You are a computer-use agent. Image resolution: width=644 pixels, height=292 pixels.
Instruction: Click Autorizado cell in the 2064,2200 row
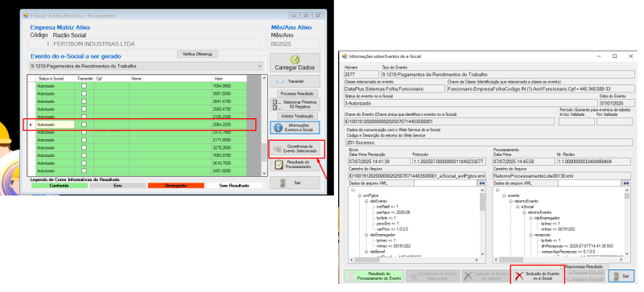[55, 124]
